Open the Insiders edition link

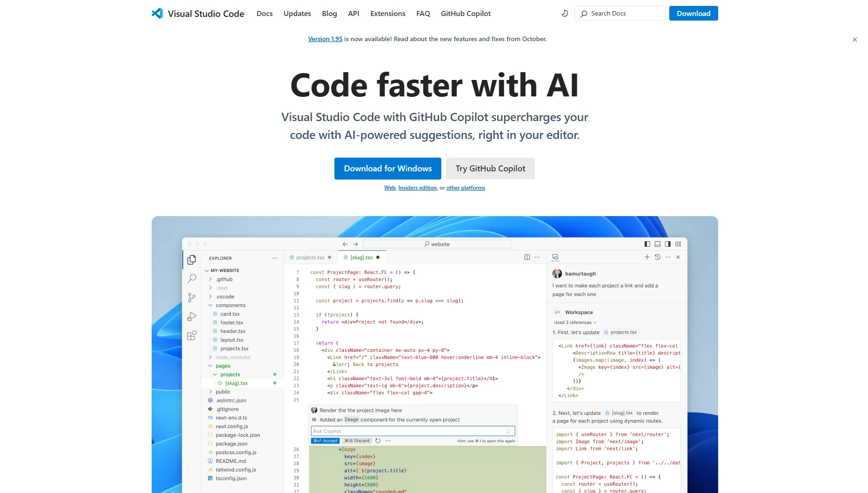[418, 188]
